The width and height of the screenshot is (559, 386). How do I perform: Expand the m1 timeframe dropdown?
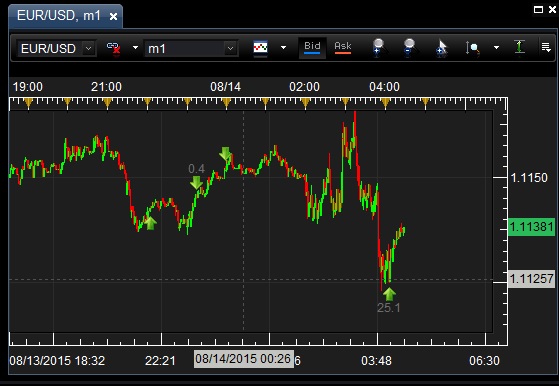tap(231, 48)
